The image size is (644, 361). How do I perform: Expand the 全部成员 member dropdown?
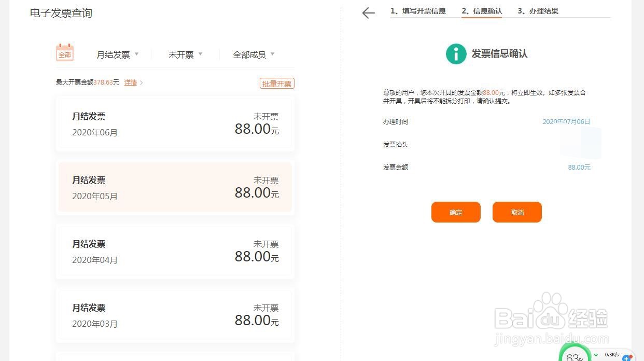pyautogui.click(x=254, y=54)
